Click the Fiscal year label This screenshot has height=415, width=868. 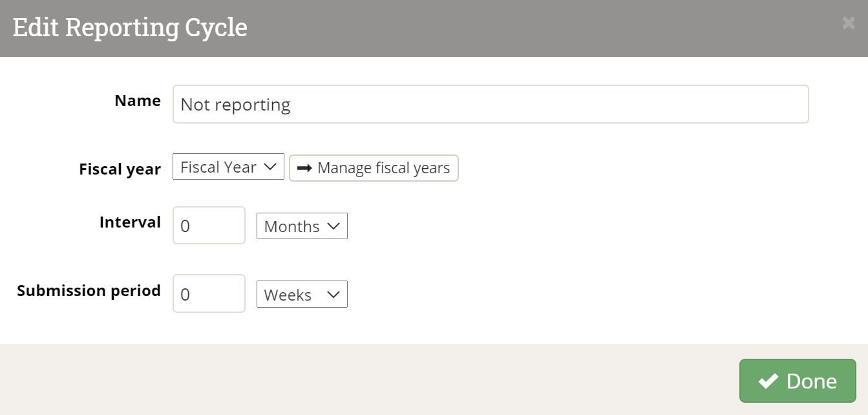120,169
